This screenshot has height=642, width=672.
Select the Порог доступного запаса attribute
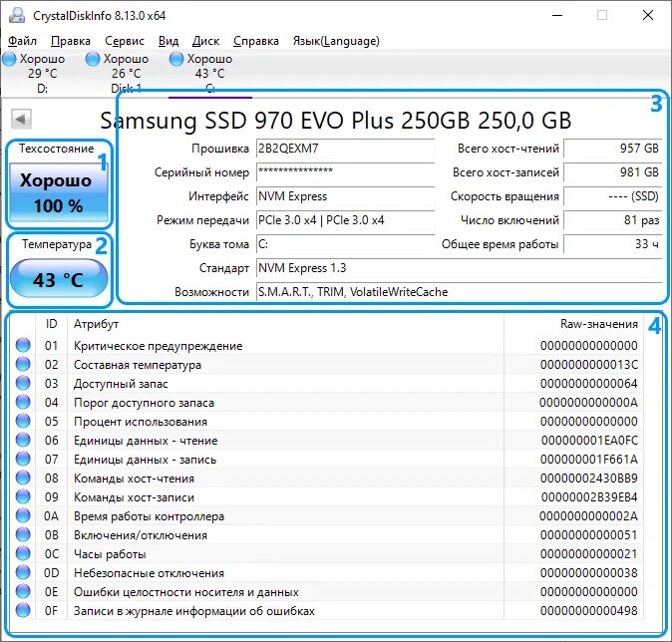(144, 403)
